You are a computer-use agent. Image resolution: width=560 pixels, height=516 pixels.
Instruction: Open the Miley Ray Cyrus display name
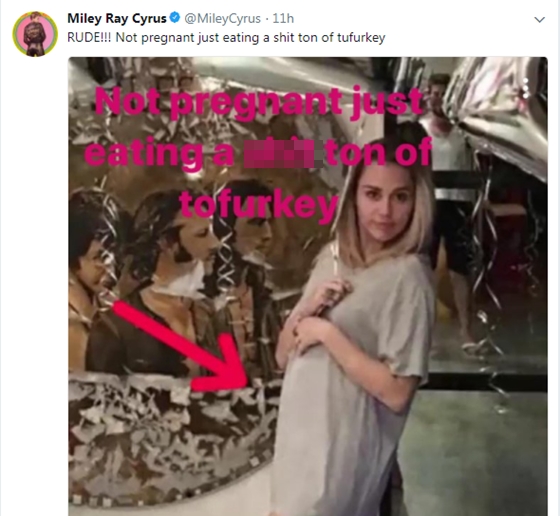117,18
